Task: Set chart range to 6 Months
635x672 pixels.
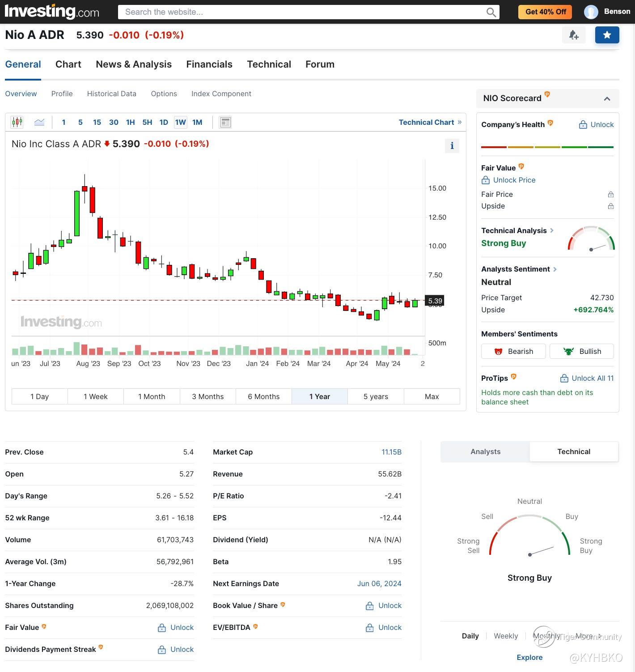Action: click(x=264, y=396)
